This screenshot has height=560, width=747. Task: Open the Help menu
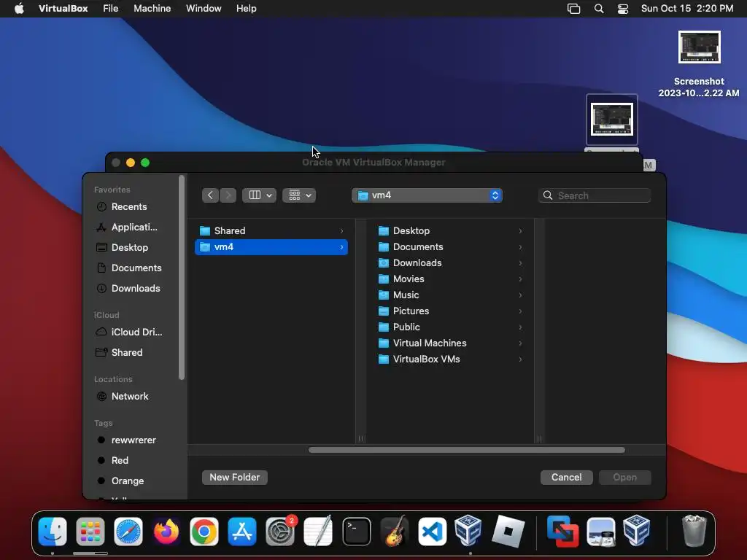click(x=247, y=9)
